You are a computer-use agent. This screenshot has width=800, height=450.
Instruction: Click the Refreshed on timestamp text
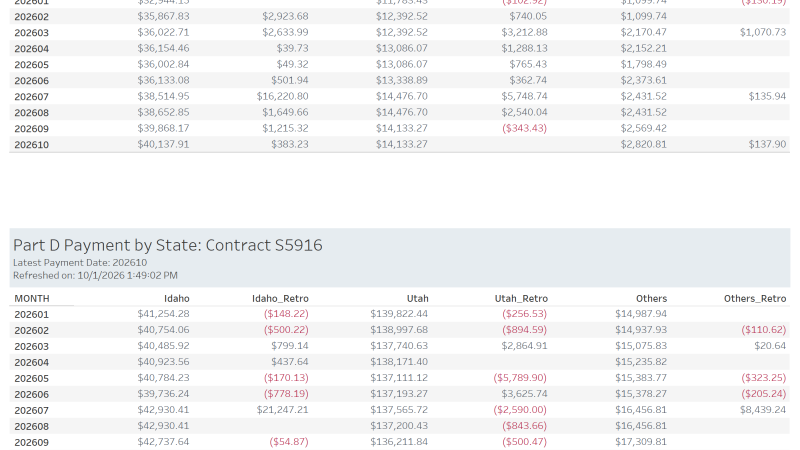pyautogui.click(x=95, y=276)
